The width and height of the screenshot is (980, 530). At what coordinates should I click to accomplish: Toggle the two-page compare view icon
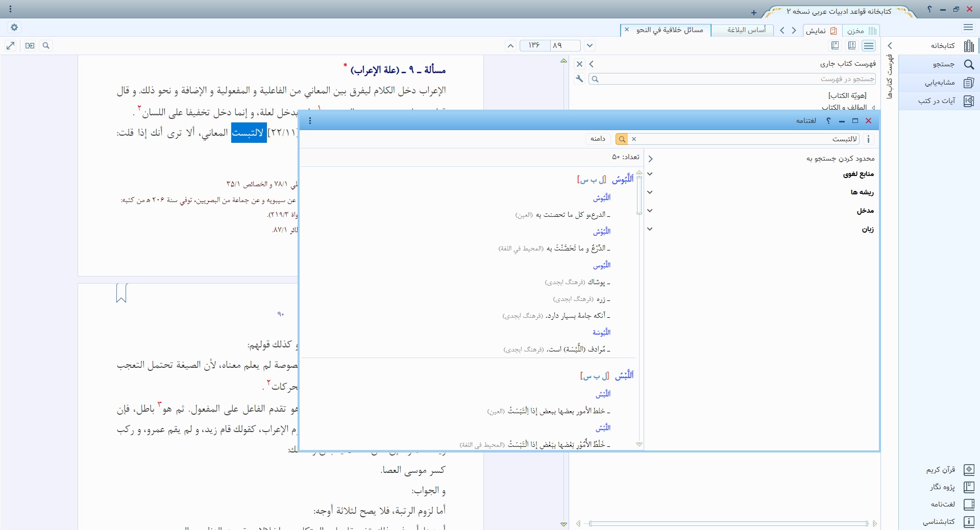pyautogui.click(x=30, y=46)
